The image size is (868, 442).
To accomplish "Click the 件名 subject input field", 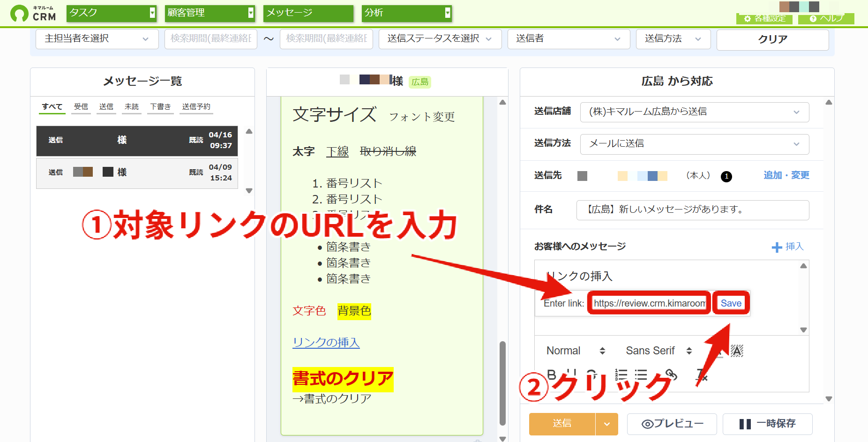I will (693, 210).
